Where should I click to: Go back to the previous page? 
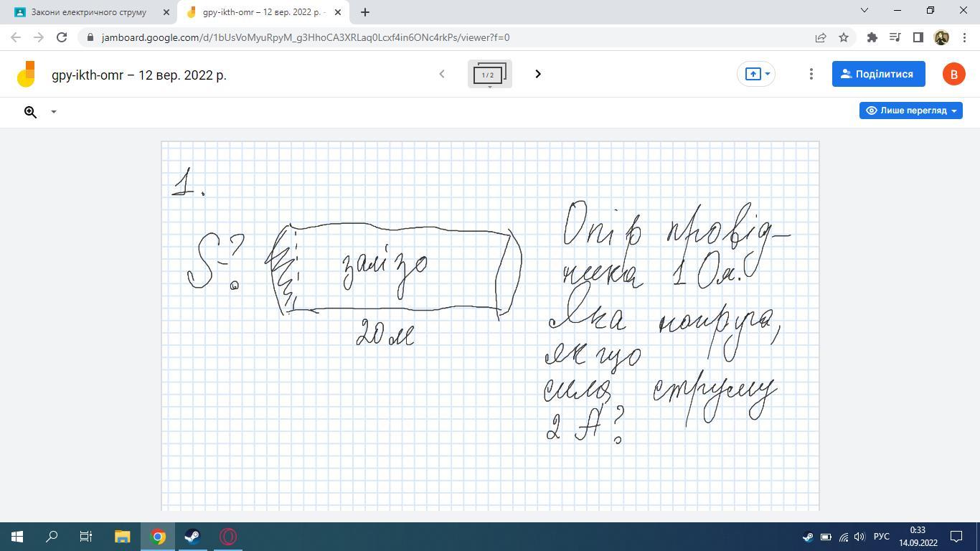pyautogui.click(x=16, y=37)
